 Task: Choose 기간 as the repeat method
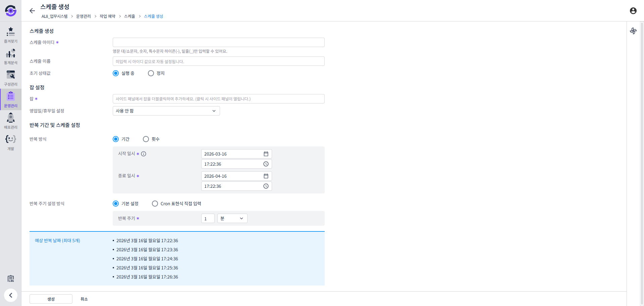pos(116,139)
